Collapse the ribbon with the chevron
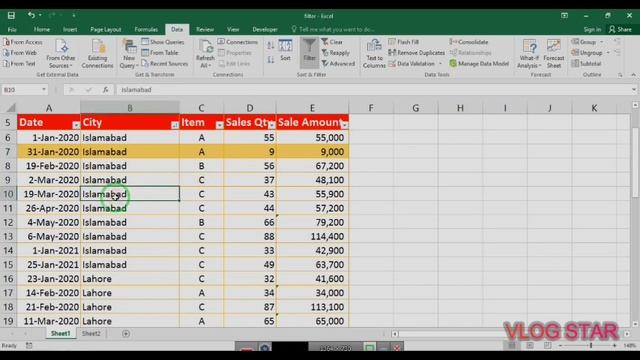Image resolution: width=640 pixels, height=360 pixels. [633, 75]
